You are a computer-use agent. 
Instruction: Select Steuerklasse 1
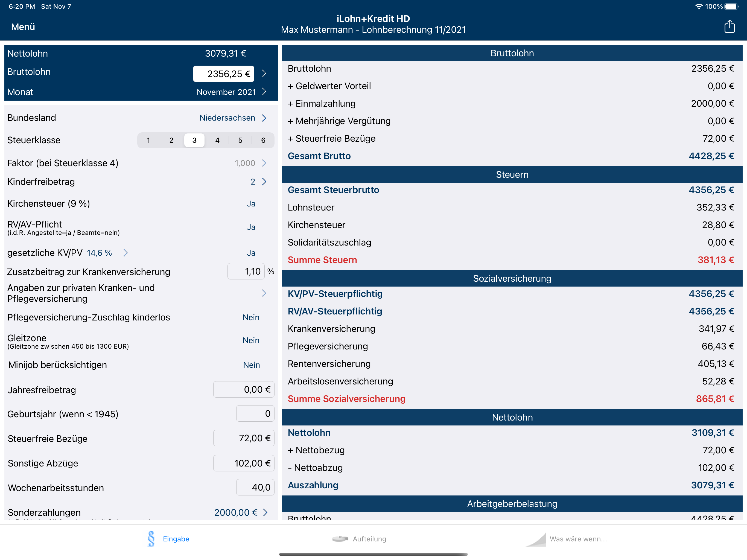[148, 140]
